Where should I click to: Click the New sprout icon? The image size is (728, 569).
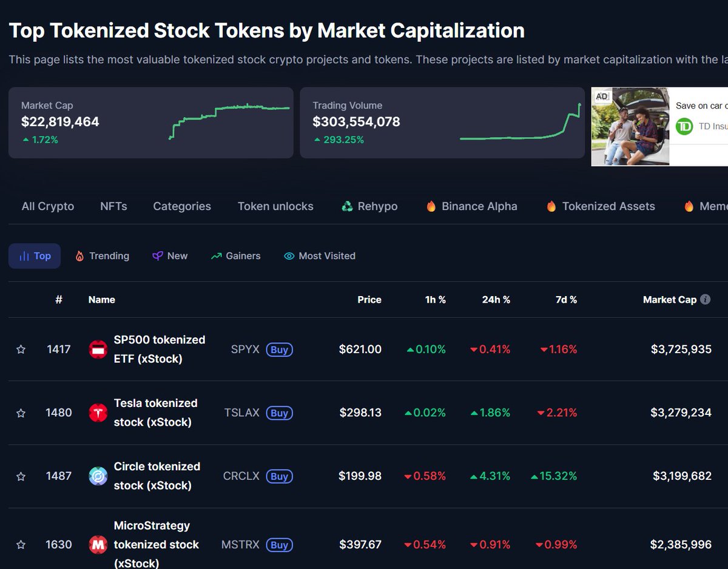coord(157,256)
